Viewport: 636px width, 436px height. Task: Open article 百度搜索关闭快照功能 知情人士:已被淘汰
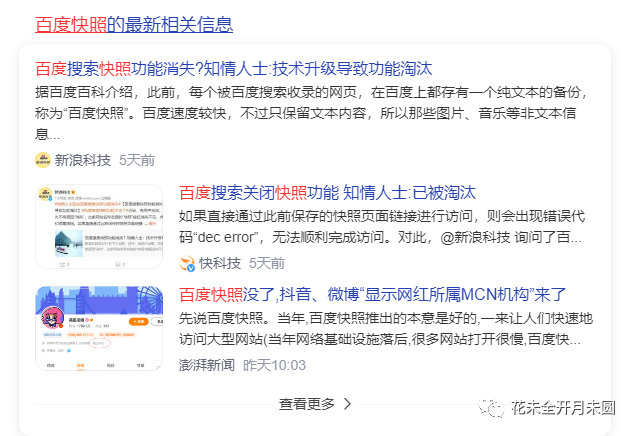pyautogui.click(x=327, y=193)
